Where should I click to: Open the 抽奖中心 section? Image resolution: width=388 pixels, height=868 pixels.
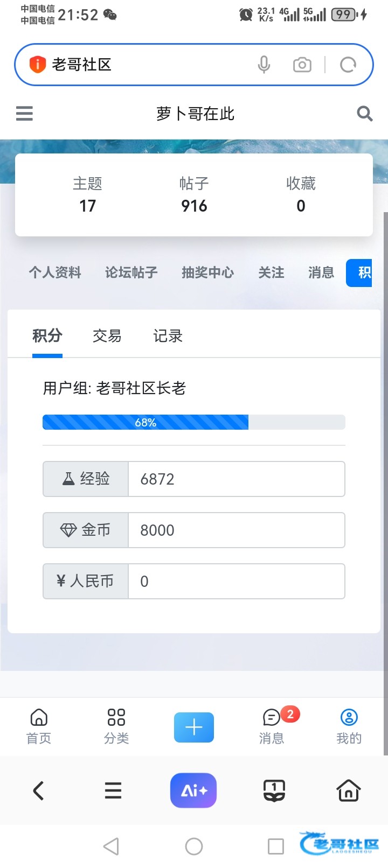[x=207, y=272]
